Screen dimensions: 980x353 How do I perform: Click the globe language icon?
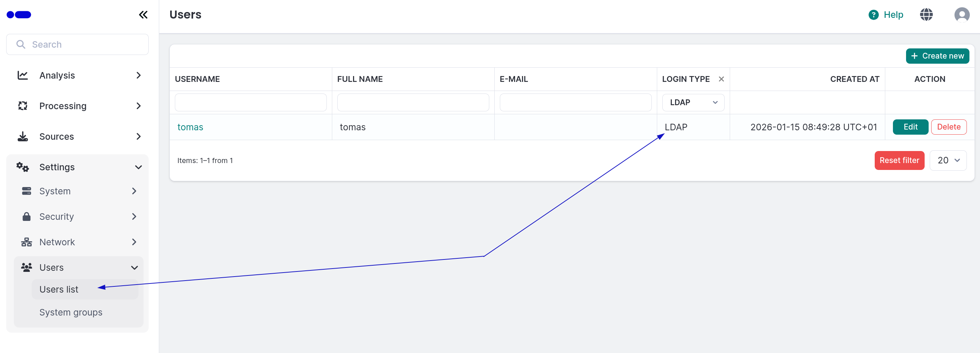pos(926,15)
